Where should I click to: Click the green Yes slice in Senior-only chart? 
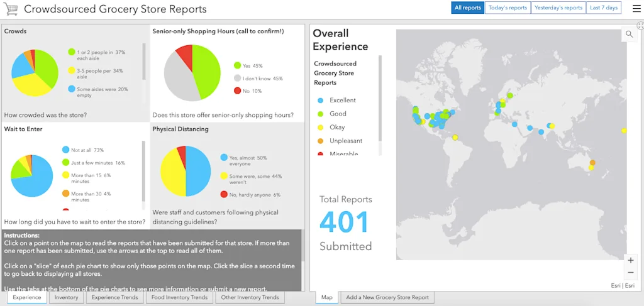pos(206,72)
